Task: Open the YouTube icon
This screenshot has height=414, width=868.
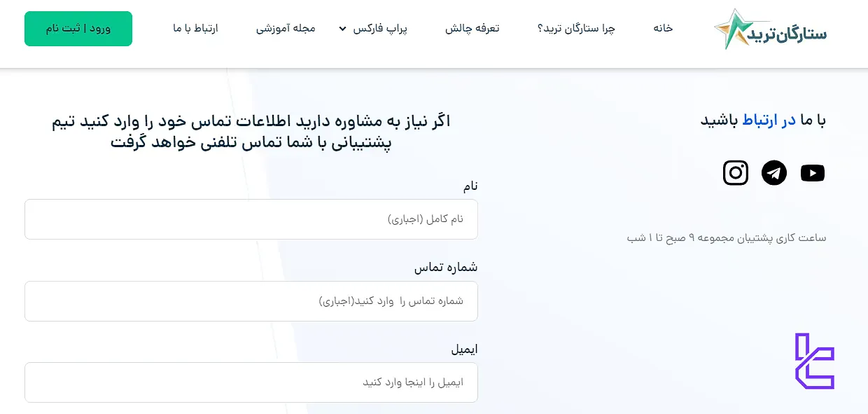Action: pos(813,172)
